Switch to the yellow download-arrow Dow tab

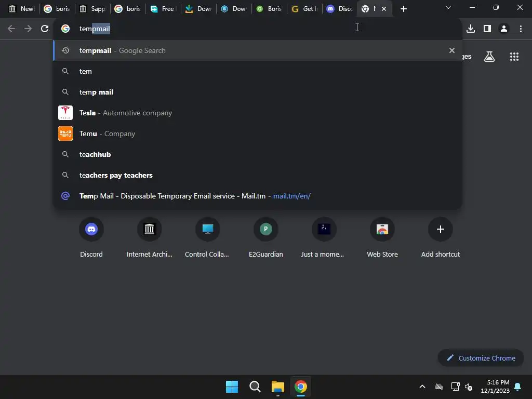pyautogui.click(x=198, y=9)
